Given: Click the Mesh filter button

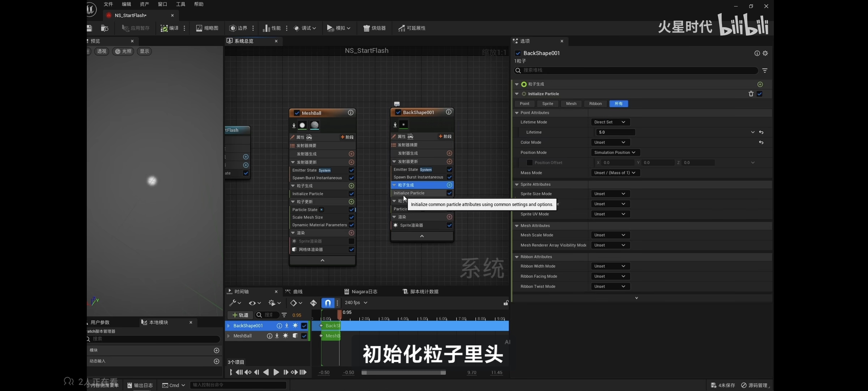Looking at the screenshot, I should pos(571,104).
